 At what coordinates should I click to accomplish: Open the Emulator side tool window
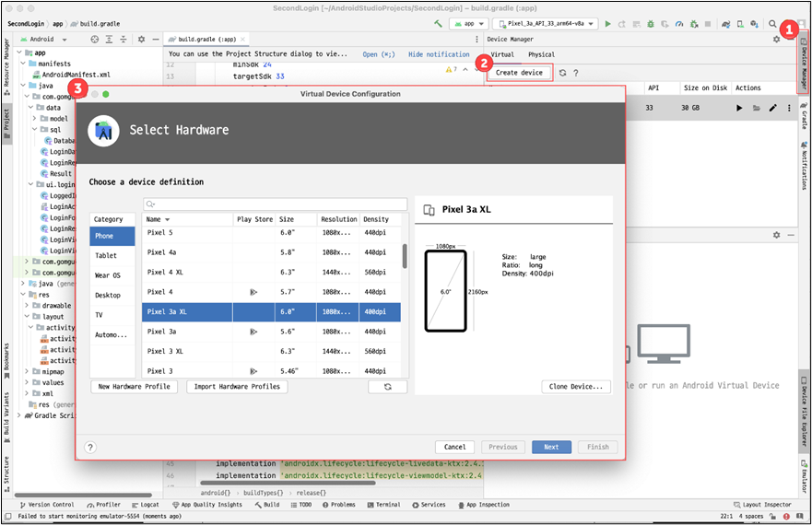point(804,476)
